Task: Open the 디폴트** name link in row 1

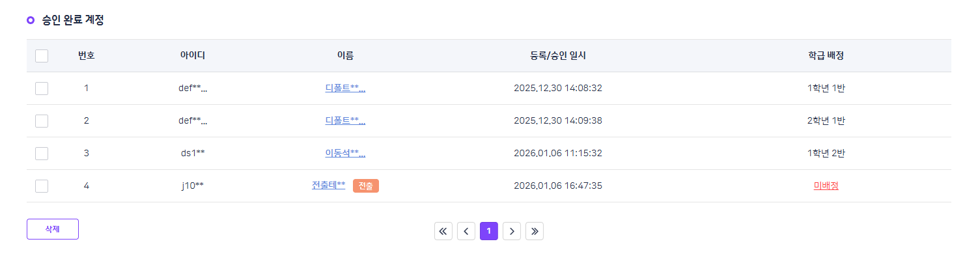Action: coord(345,88)
